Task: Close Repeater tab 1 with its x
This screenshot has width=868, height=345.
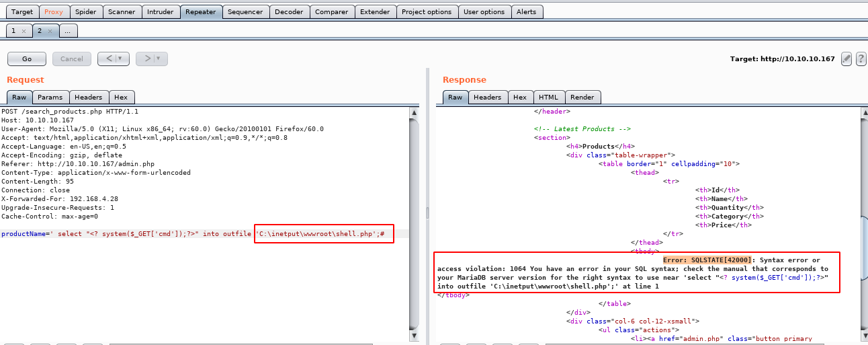Action: pyautogui.click(x=24, y=31)
